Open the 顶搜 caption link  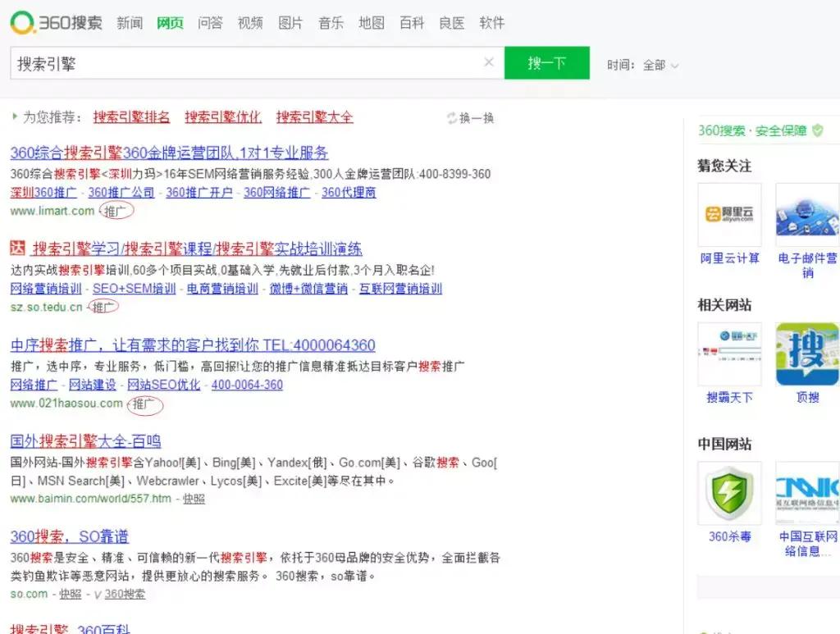(x=807, y=397)
